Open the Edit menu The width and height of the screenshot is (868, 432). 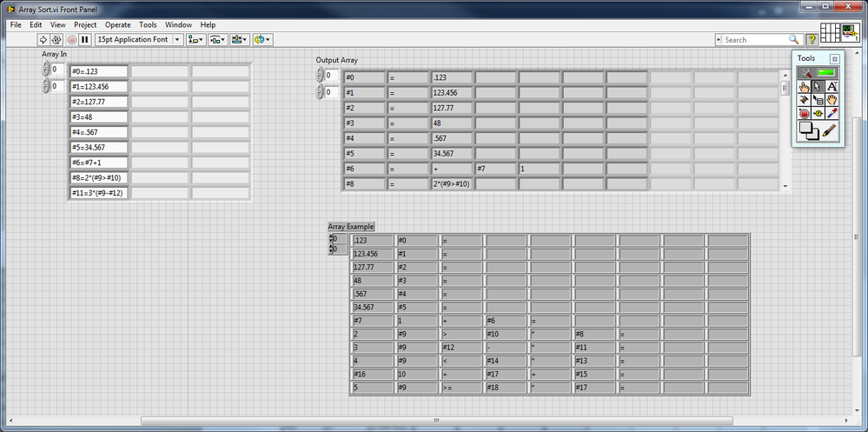click(36, 25)
